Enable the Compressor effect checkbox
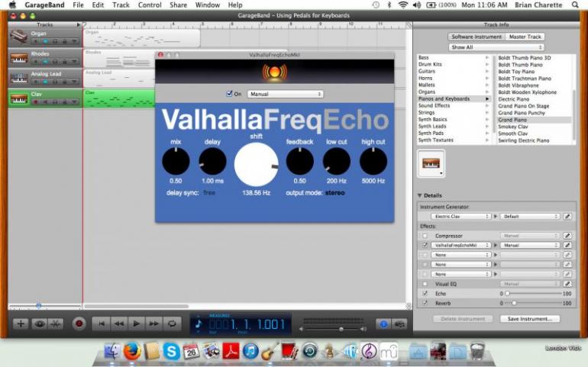 pos(425,236)
